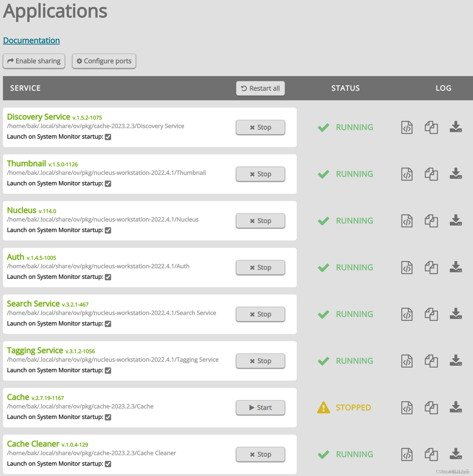The height and width of the screenshot is (476, 473).
Task: View the Discovery Service log file
Action: coord(407,127)
